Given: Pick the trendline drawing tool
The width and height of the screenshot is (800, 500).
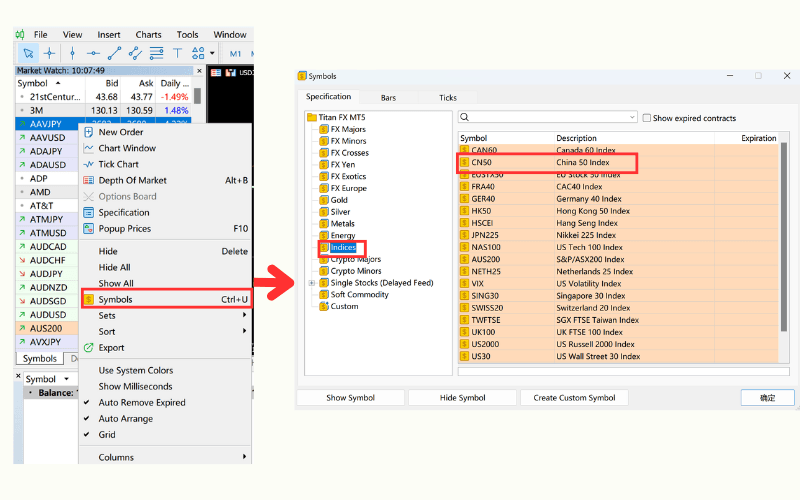Looking at the screenshot, I should [x=114, y=53].
